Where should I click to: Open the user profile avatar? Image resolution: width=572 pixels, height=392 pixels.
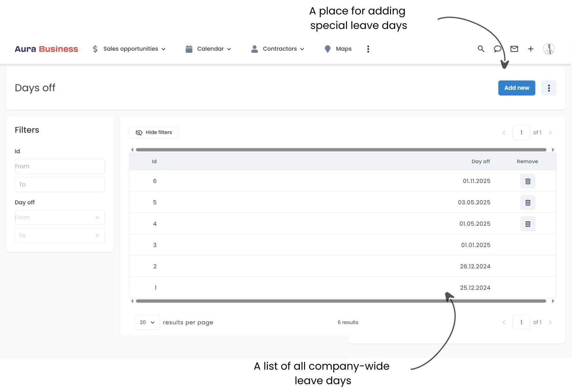548,49
